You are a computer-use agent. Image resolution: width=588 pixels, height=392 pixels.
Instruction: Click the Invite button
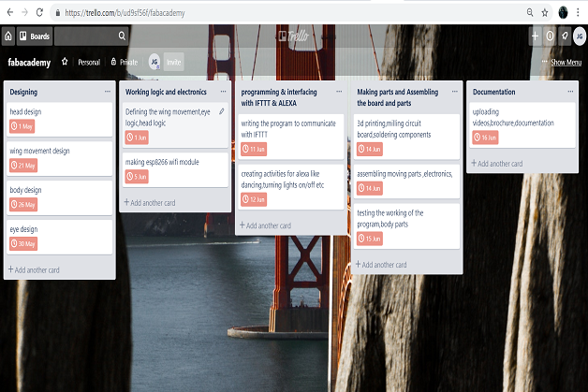(173, 62)
